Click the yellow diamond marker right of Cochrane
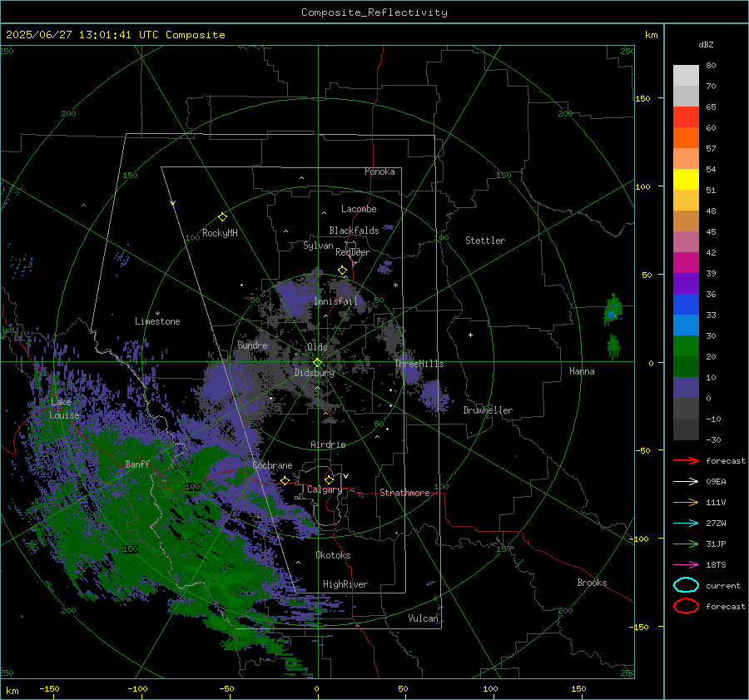Image resolution: width=749 pixels, height=700 pixels. [x=285, y=480]
